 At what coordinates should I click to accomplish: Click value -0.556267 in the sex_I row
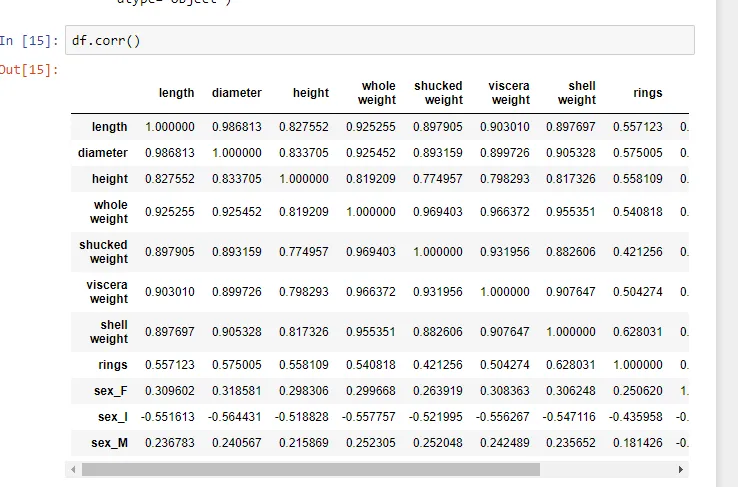click(x=503, y=417)
